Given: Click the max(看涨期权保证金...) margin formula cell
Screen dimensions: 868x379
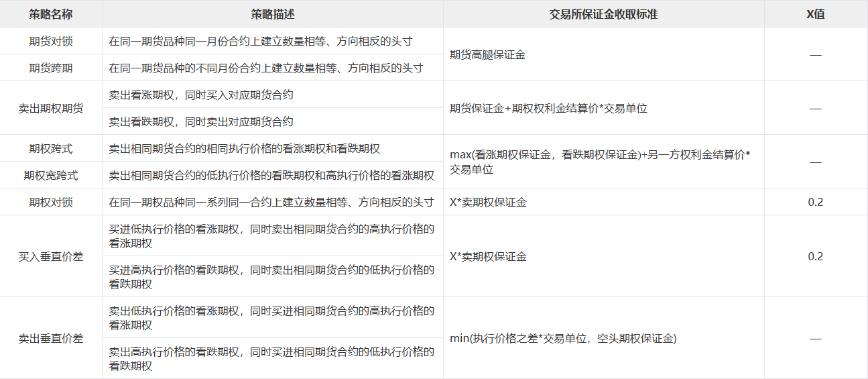Looking at the screenshot, I should coord(603,162).
